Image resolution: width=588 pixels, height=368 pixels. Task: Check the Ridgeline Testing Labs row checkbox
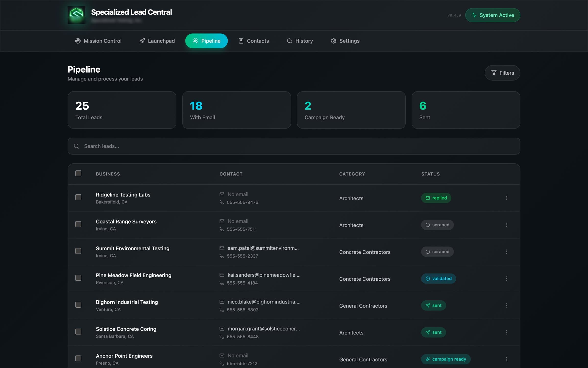click(78, 197)
